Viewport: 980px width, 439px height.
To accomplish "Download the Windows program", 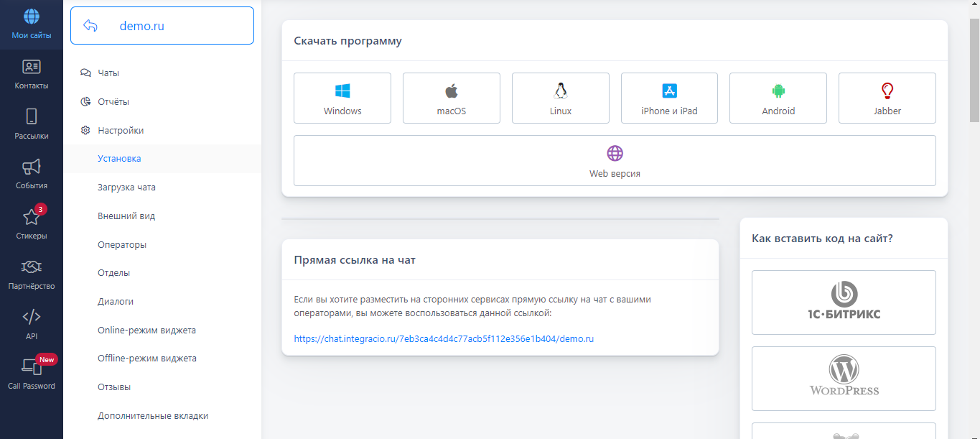I will tap(342, 98).
